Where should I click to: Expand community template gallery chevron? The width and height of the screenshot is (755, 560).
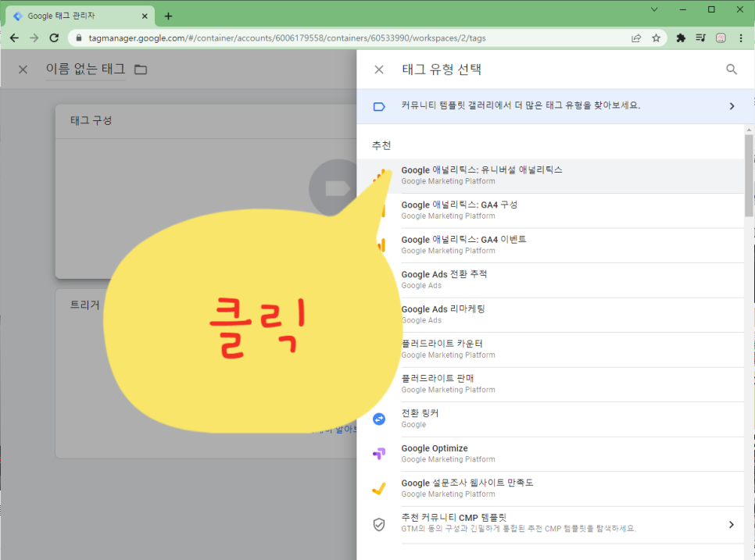click(732, 106)
